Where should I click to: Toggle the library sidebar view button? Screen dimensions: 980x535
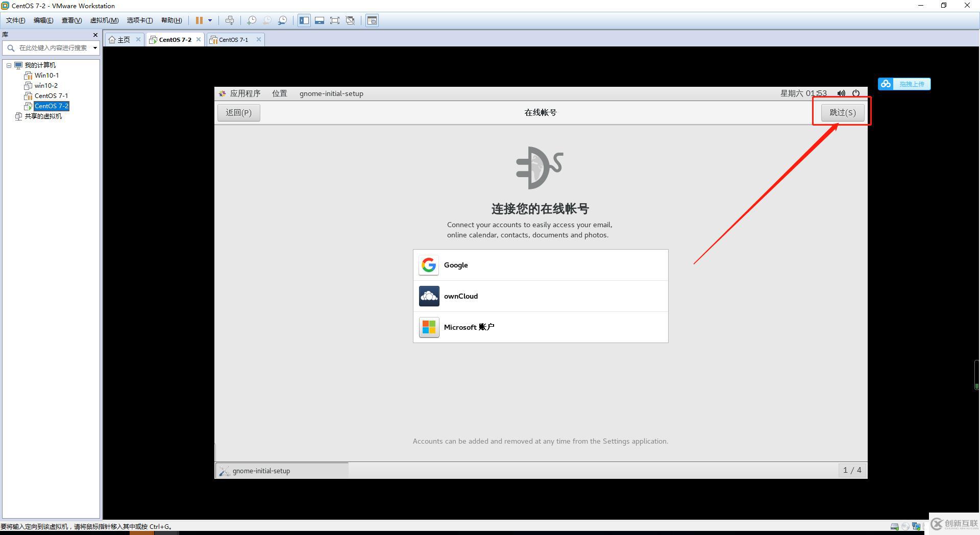pos(304,20)
